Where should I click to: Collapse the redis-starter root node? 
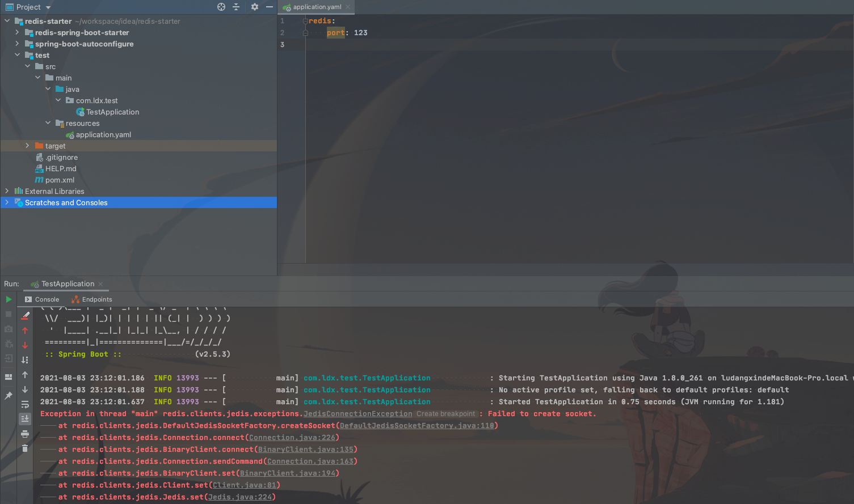(x=7, y=21)
